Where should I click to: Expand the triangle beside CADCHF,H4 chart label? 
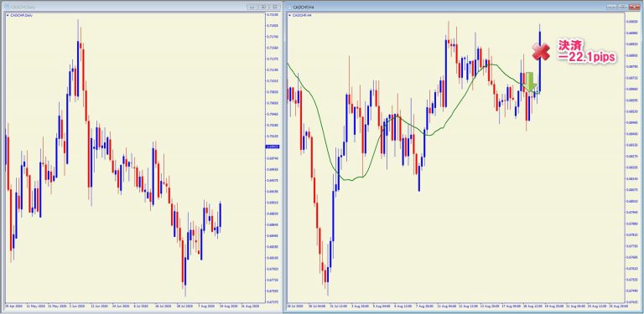coord(290,15)
